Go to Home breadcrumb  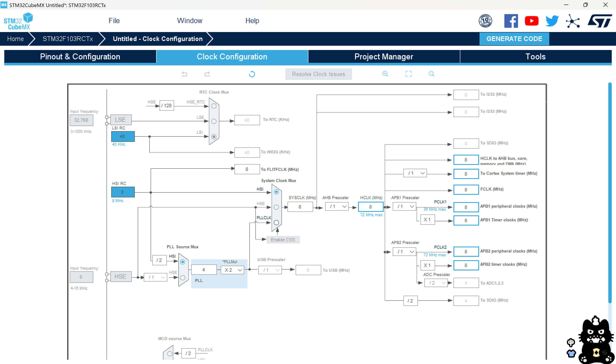(x=15, y=39)
